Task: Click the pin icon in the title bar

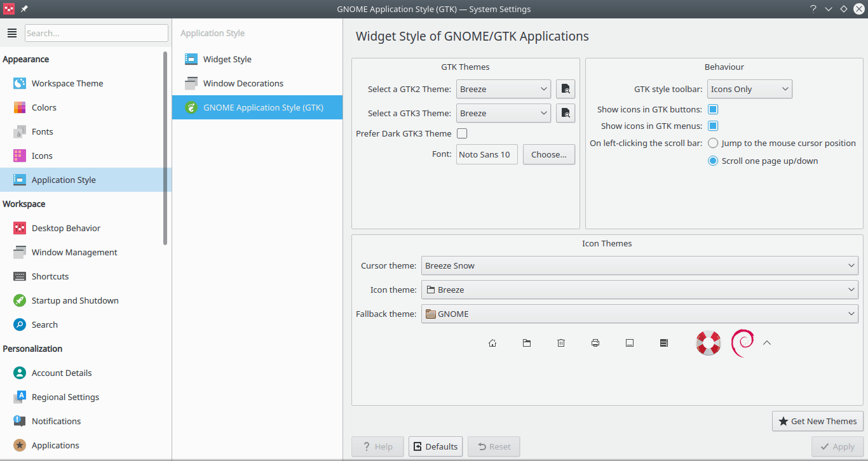Action: (x=24, y=9)
